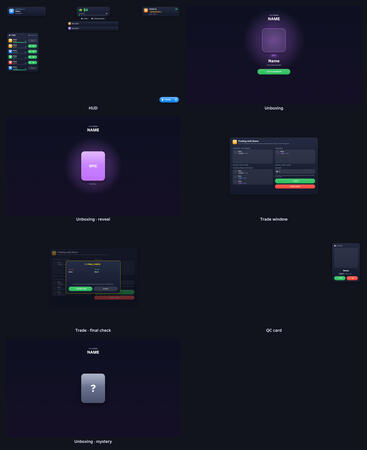Click the input field in the Trade window
The image size is (367, 450).
click(295, 172)
